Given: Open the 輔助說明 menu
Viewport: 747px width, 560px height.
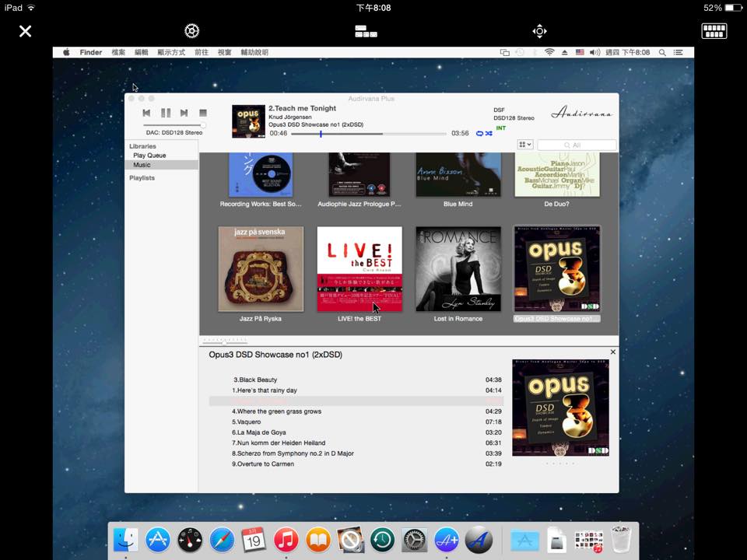Looking at the screenshot, I should [254, 52].
